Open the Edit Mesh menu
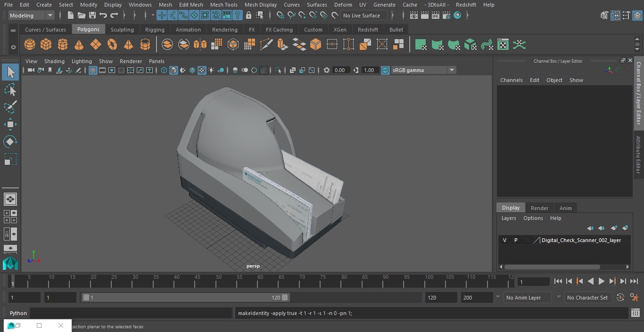 [x=191, y=5]
